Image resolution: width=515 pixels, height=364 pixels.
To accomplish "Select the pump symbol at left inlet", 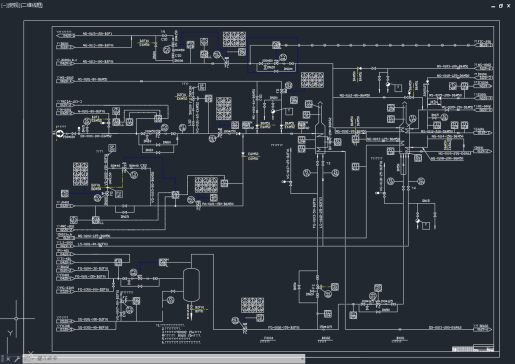I will point(60,134).
